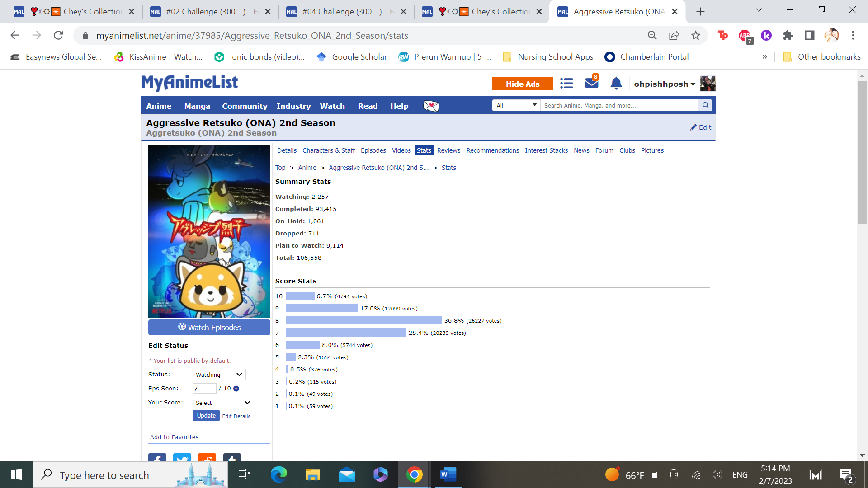Open the Community menu
This screenshot has height=488, width=868.
245,106
